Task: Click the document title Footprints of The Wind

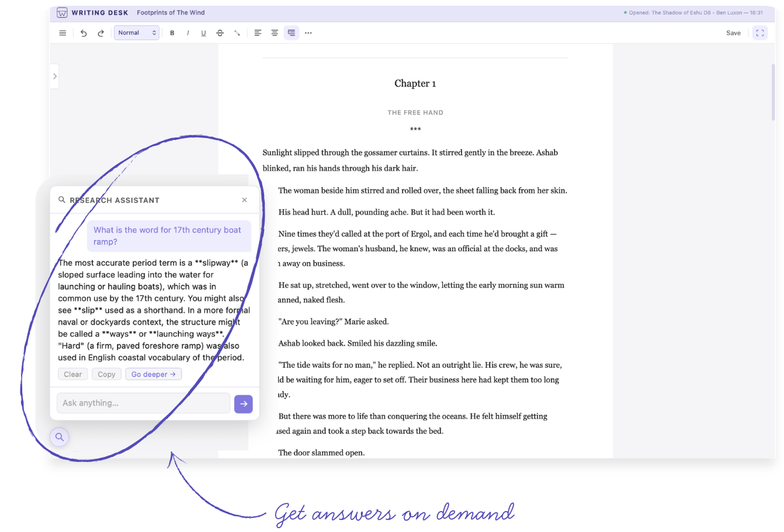Action: click(x=171, y=13)
